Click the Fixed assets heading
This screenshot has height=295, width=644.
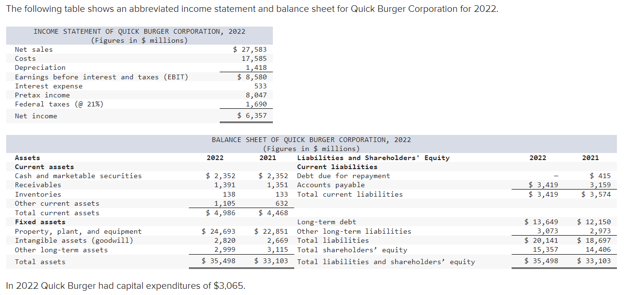pyautogui.click(x=40, y=222)
